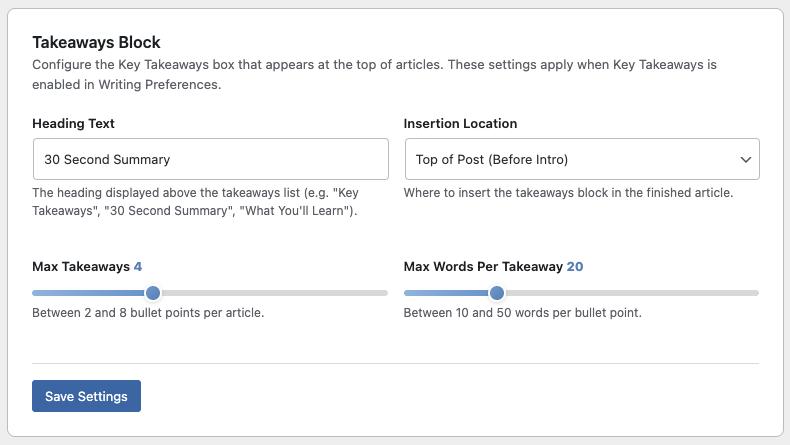
Task: Focus the 30 Second Summary text field
Action: (x=211, y=159)
